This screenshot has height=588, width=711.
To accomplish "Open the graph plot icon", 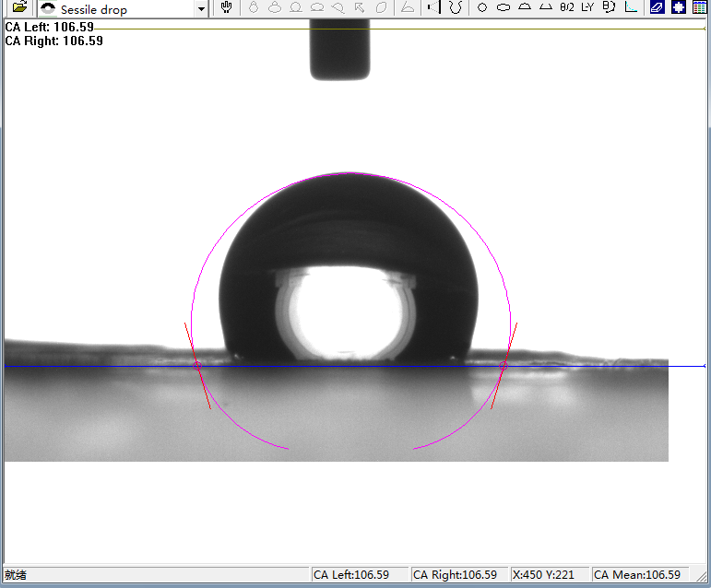I will (631, 7).
